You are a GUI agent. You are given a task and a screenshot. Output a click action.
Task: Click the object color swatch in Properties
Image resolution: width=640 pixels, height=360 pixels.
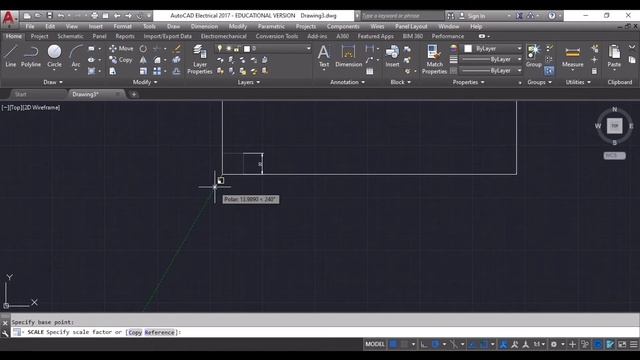pos(468,49)
